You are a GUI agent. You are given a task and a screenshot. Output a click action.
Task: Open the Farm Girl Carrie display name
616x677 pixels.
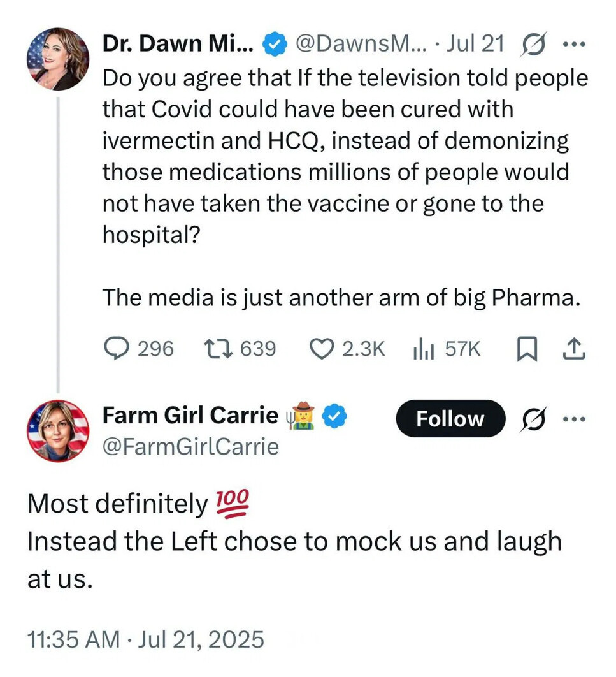pyautogui.click(x=190, y=416)
